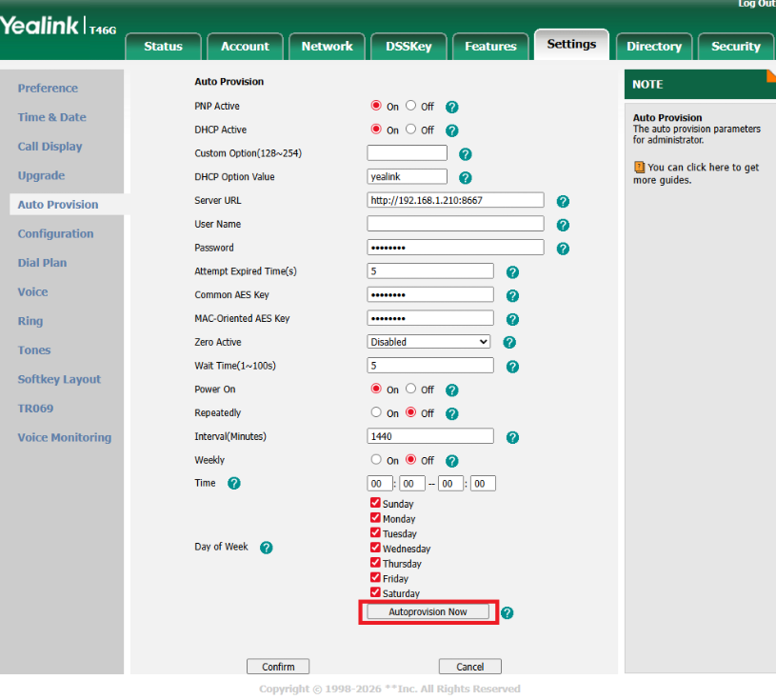The height and width of the screenshot is (700, 776).
Task: Click help icon beside Common AES Key
Action: [512, 295]
